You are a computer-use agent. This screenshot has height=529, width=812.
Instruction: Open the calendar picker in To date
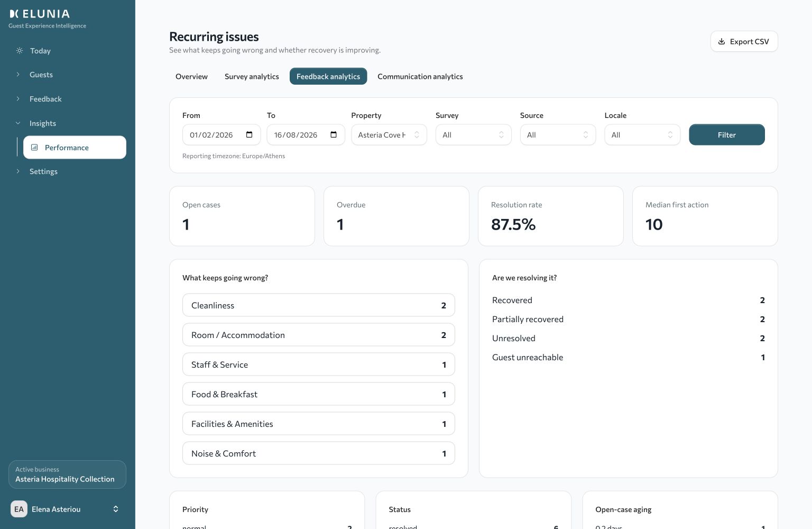pyautogui.click(x=334, y=135)
